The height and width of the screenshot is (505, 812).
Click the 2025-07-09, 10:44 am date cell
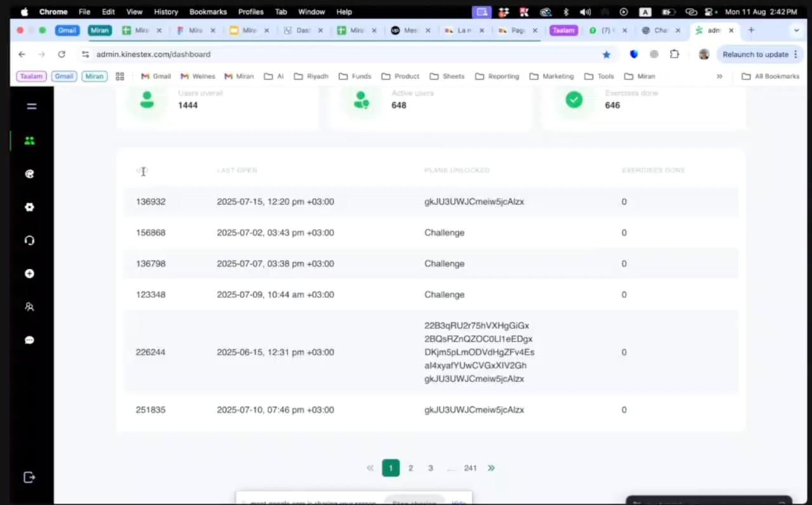pos(275,295)
